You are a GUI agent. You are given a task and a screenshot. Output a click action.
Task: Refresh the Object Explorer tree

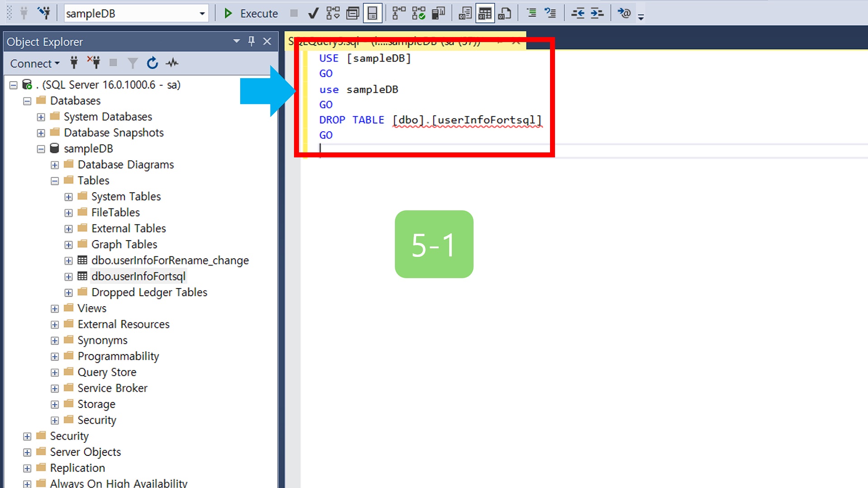152,63
